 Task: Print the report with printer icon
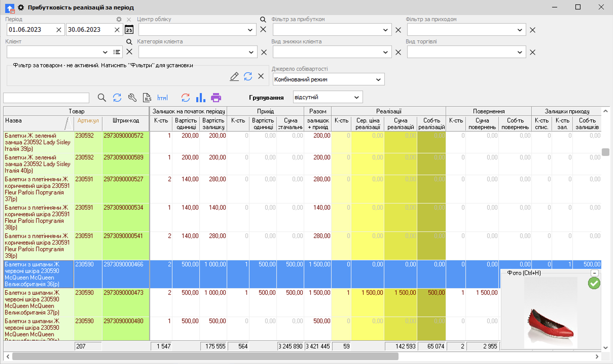(216, 98)
